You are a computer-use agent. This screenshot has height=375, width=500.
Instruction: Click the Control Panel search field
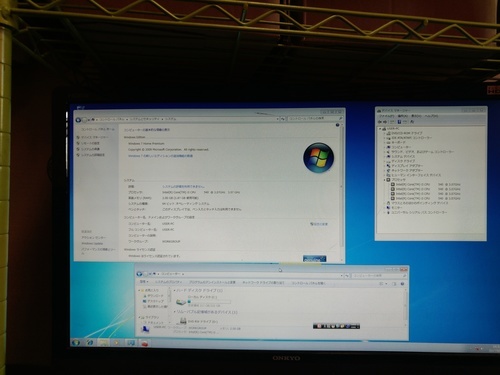[x=315, y=118]
